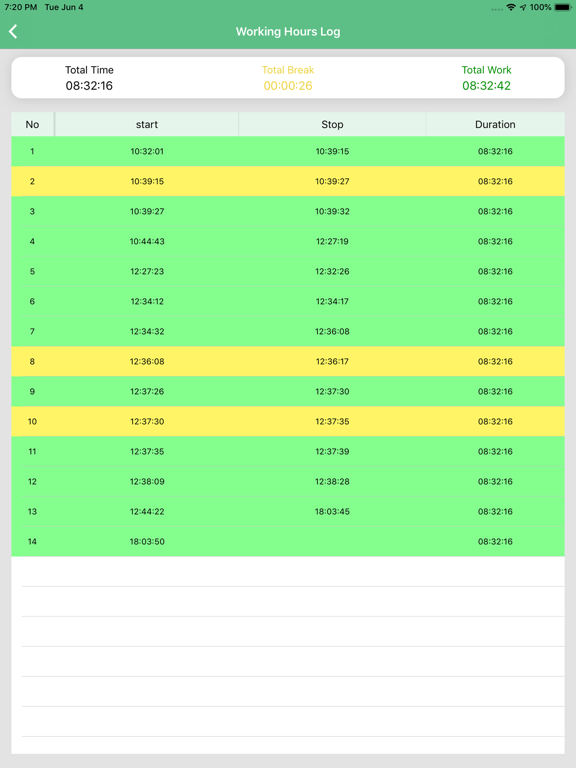Click the Total Work label
576x768 pixels.
tap(486, 70)
